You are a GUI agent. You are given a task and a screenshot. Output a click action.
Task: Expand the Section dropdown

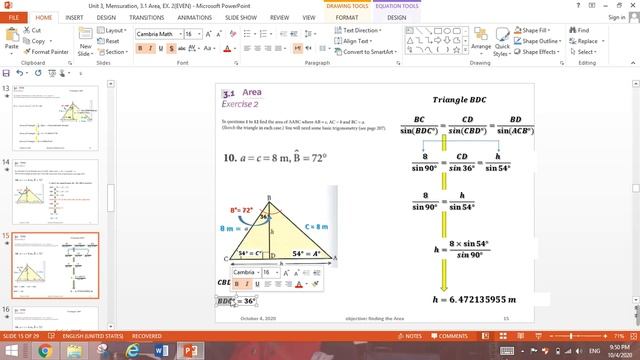113,52
